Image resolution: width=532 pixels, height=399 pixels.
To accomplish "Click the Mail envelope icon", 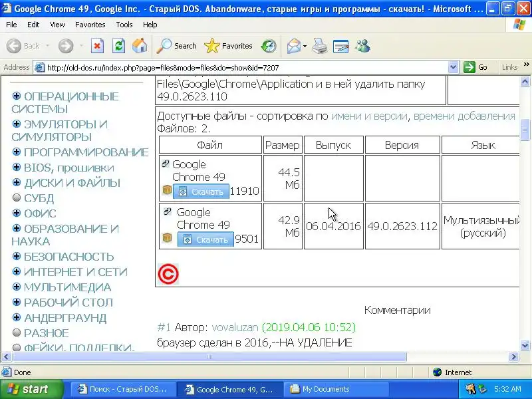I will click(x=294, y=46).
